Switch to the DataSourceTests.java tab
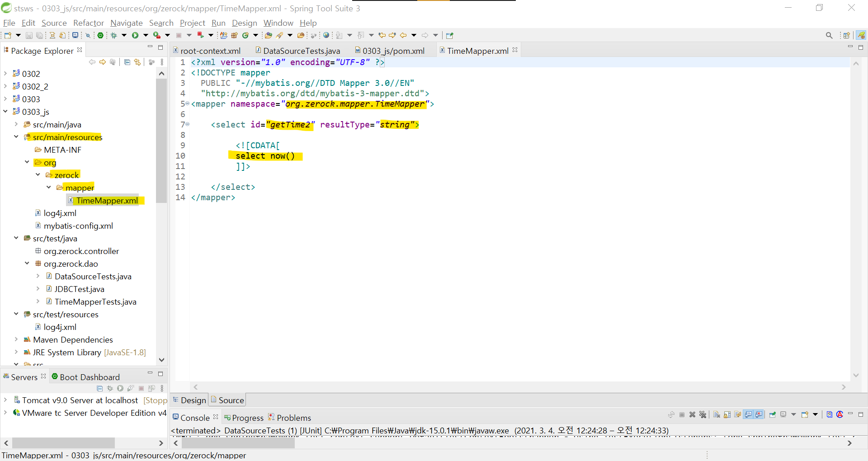This screenshot has height=461, width=868. (301, 51)
